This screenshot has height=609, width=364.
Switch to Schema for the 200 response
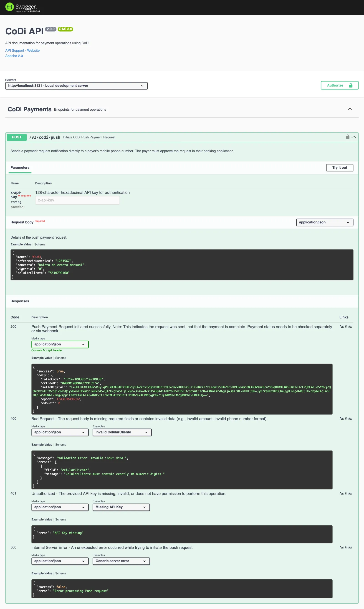pyautogui.click(x=61, y=358)
